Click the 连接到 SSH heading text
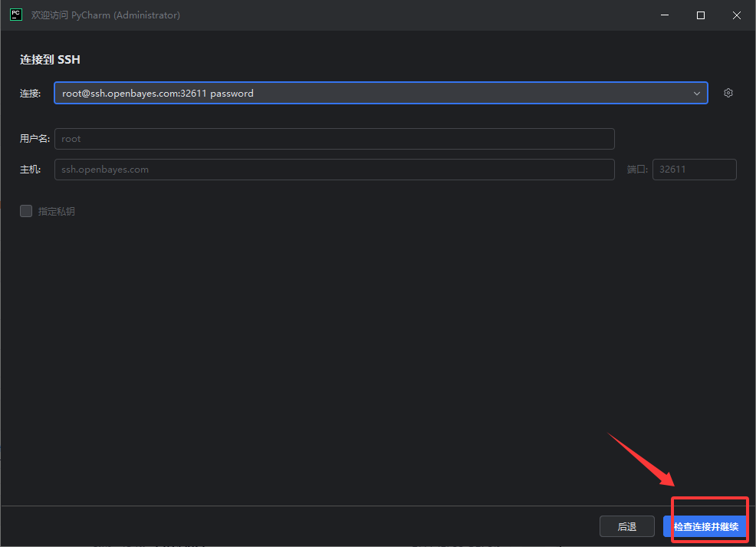756x547 pixels. click(x=50, y=60)
